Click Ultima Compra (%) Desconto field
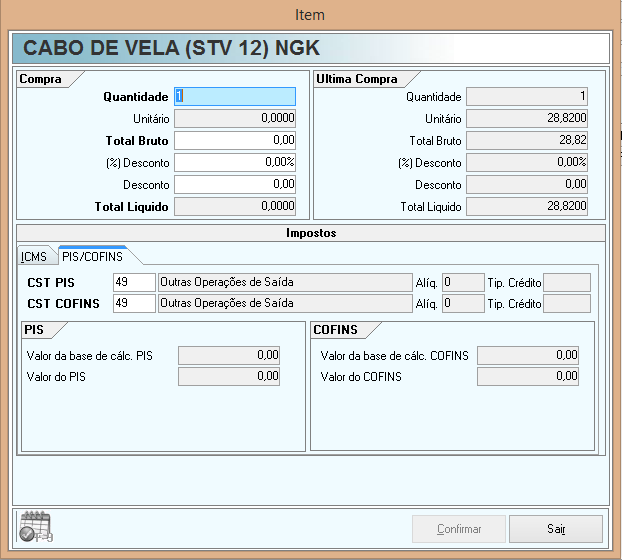 (527, 162)
